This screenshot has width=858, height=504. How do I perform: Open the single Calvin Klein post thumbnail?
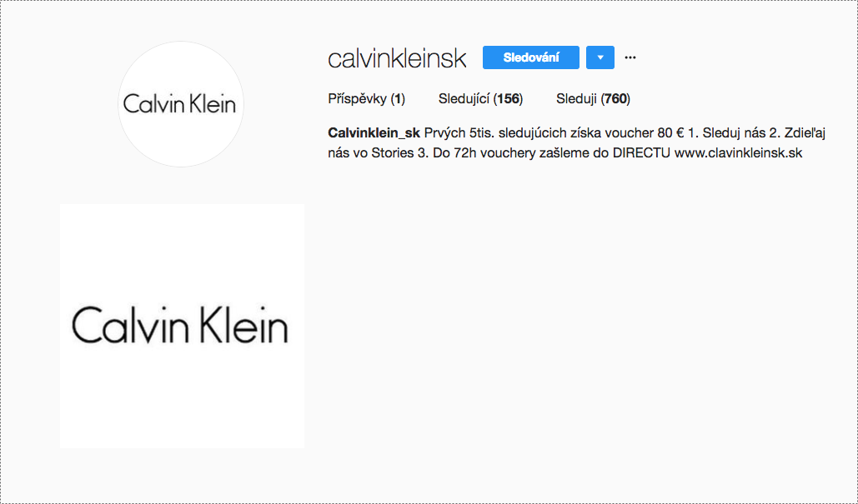183,327
